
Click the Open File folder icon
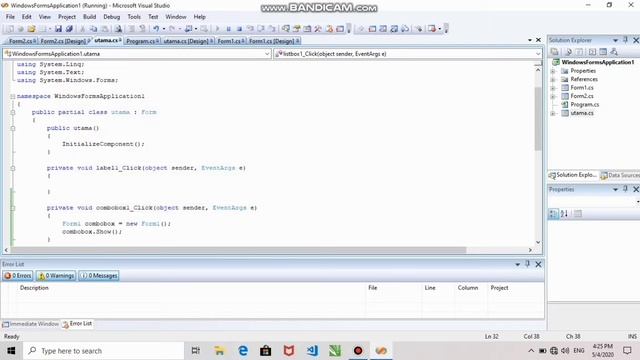coord(31,29)
